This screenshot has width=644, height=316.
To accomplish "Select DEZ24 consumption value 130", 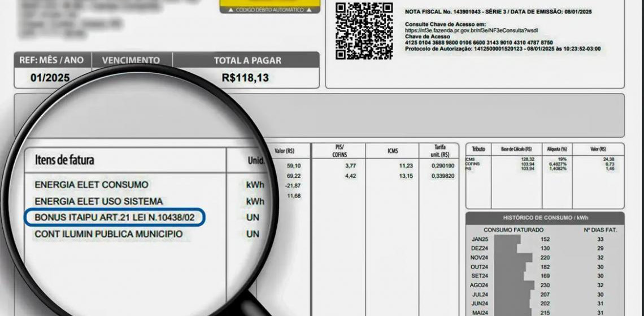I will [x=545, y=248].
